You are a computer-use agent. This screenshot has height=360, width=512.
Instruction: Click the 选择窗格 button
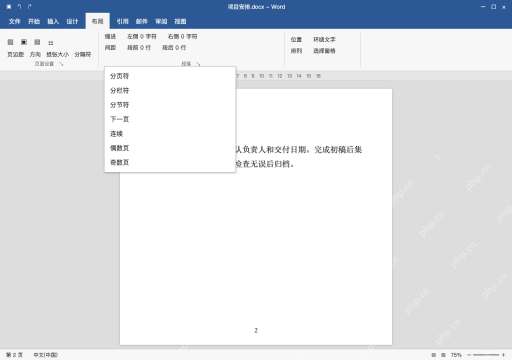[x=324, y=51]
